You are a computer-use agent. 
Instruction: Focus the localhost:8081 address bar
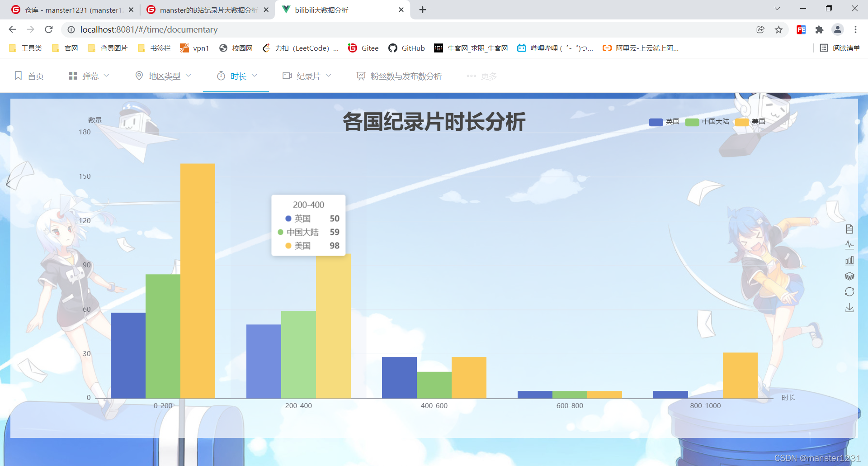[x=407, y=29]
